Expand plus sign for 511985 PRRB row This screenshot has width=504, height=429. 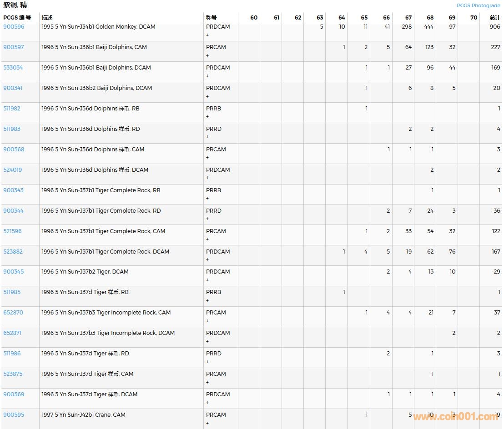point(207,300)
